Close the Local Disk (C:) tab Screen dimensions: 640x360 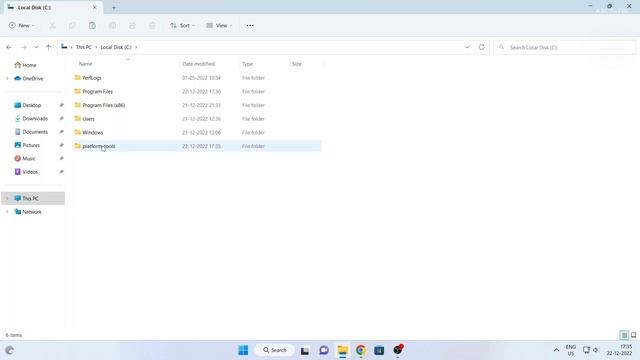coord(95,7)
